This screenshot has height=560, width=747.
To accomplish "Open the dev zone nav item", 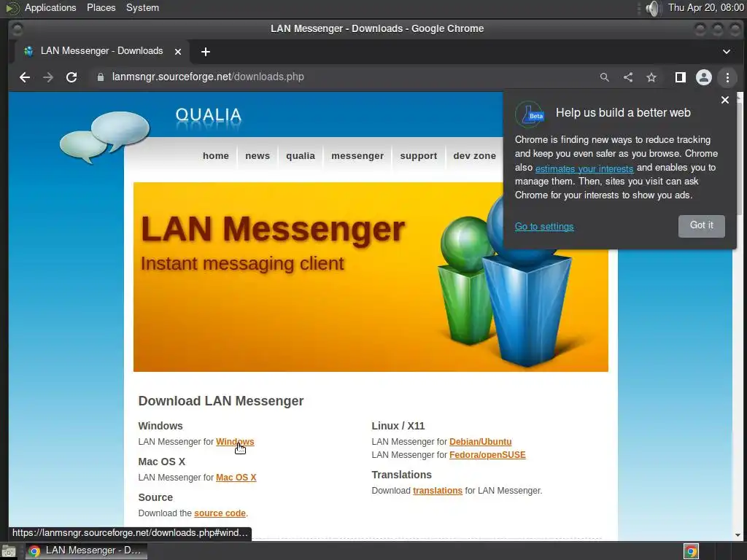I will (x=474, y=156).
